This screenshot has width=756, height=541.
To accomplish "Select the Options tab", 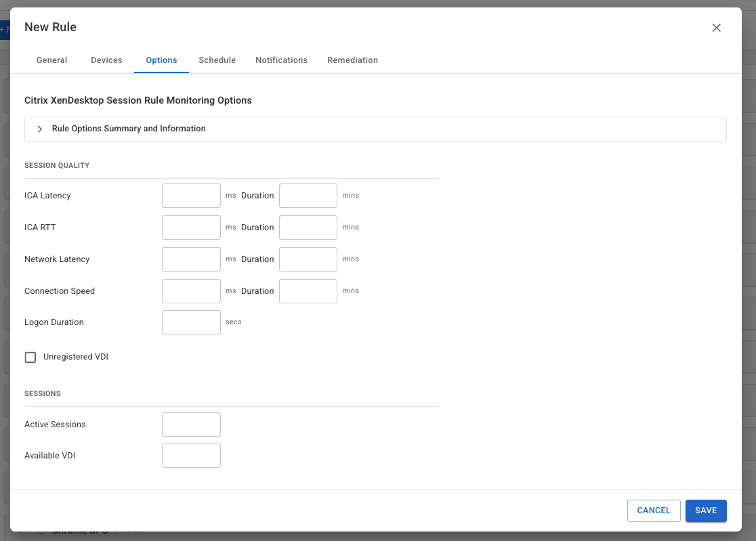I will coord(161,60).
